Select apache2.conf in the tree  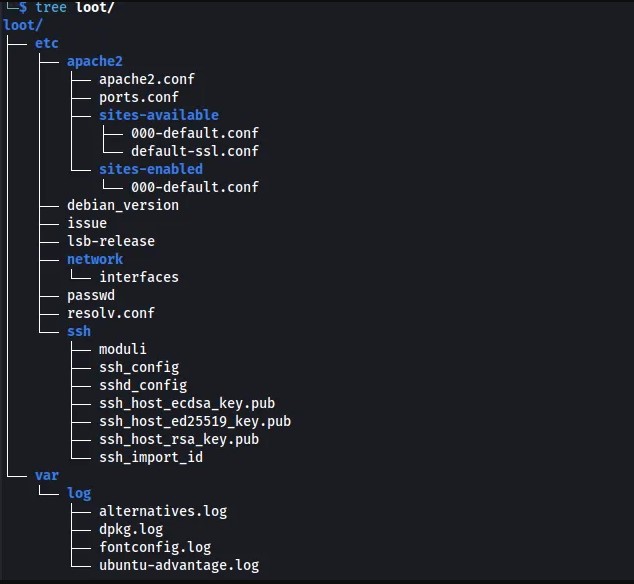point(147,79)
